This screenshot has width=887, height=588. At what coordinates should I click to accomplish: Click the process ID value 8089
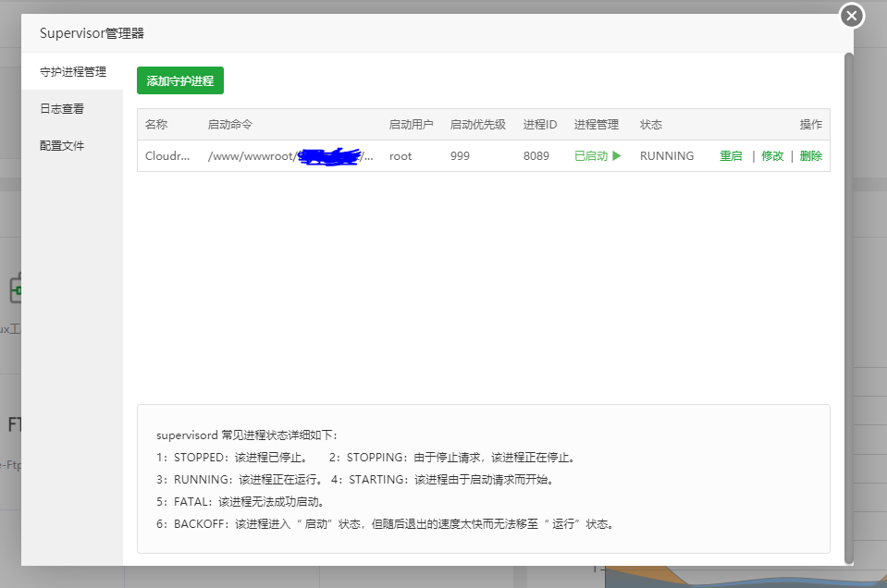click(536, 156)
